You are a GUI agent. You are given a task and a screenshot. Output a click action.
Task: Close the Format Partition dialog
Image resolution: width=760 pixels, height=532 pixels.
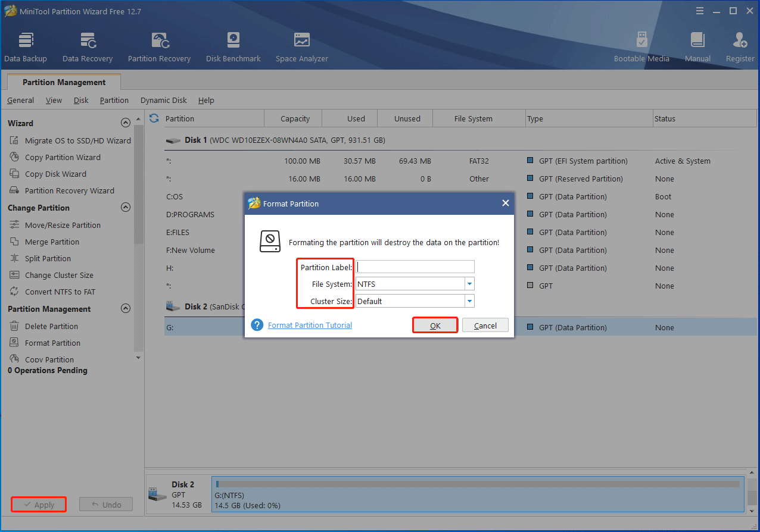click(x=505, y=203)
